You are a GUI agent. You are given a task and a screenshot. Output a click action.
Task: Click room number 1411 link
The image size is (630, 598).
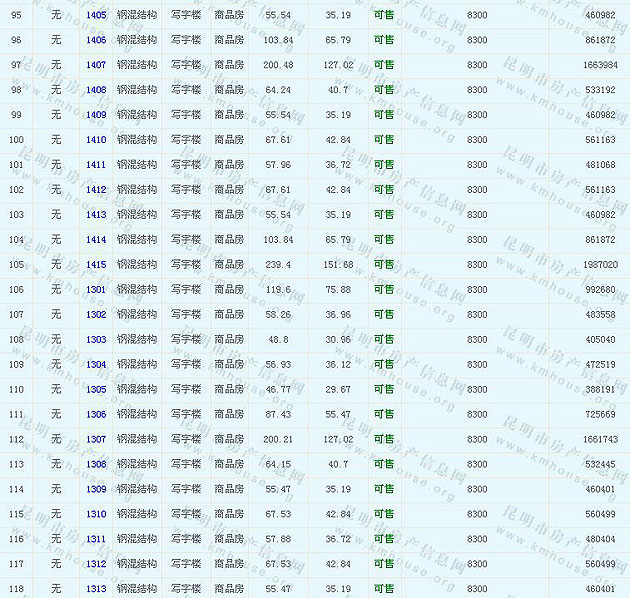coord(96,165)
